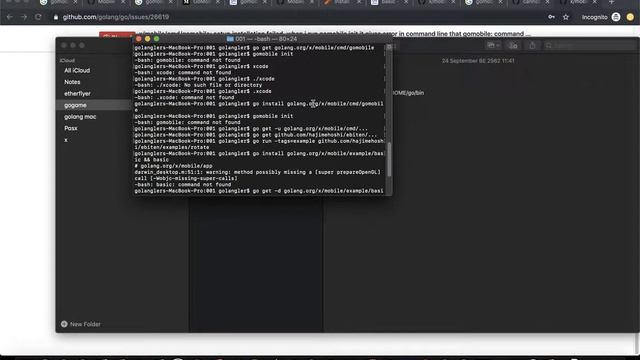Click the lock icon in address bar
The width and height of the screenshot is (640, 360).
tap(56, 17)
